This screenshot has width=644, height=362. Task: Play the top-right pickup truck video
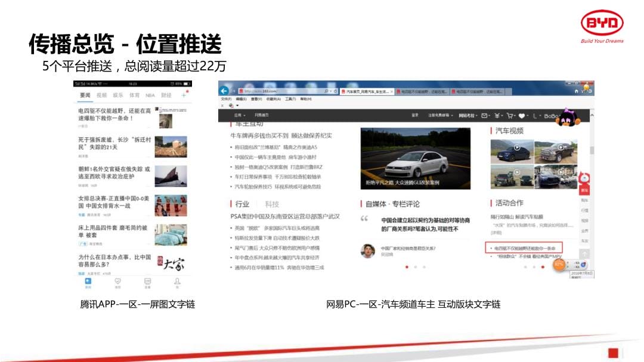click(x=556, y=151)
